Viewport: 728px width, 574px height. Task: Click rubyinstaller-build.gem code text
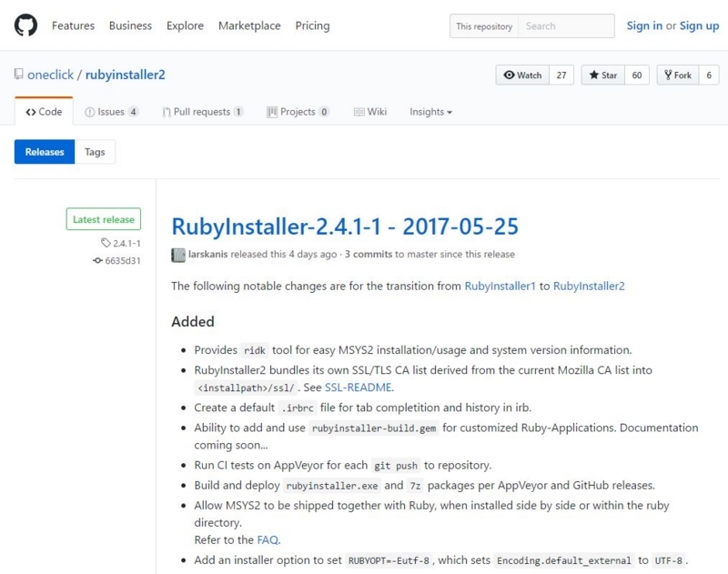[x=374, y=428]
